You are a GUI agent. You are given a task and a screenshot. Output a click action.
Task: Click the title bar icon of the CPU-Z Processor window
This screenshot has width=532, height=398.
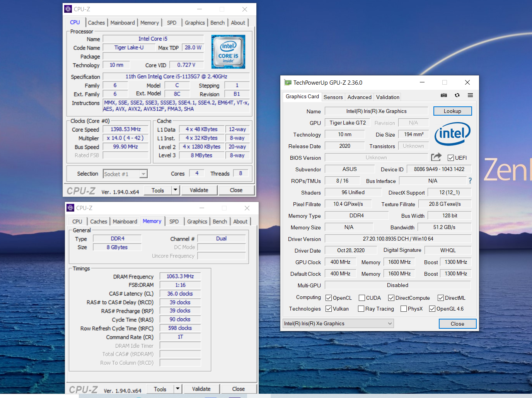pos(68,9)
